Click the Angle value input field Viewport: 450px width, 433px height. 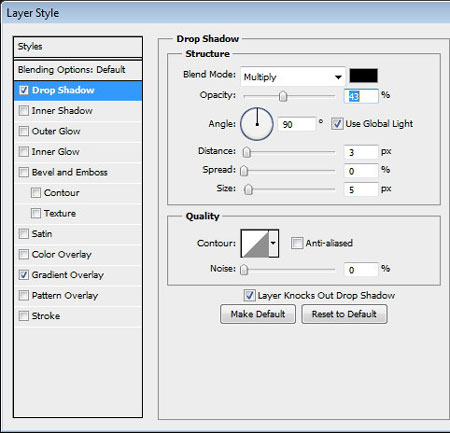coord(296,124)
